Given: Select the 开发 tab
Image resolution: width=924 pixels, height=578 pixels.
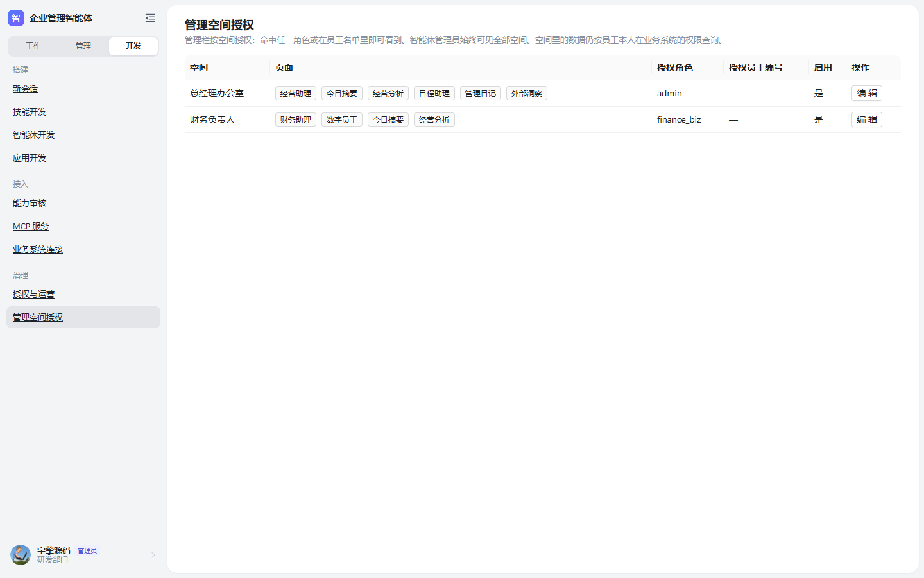Looking at the screenshot, I should click(x=133, y=46).
